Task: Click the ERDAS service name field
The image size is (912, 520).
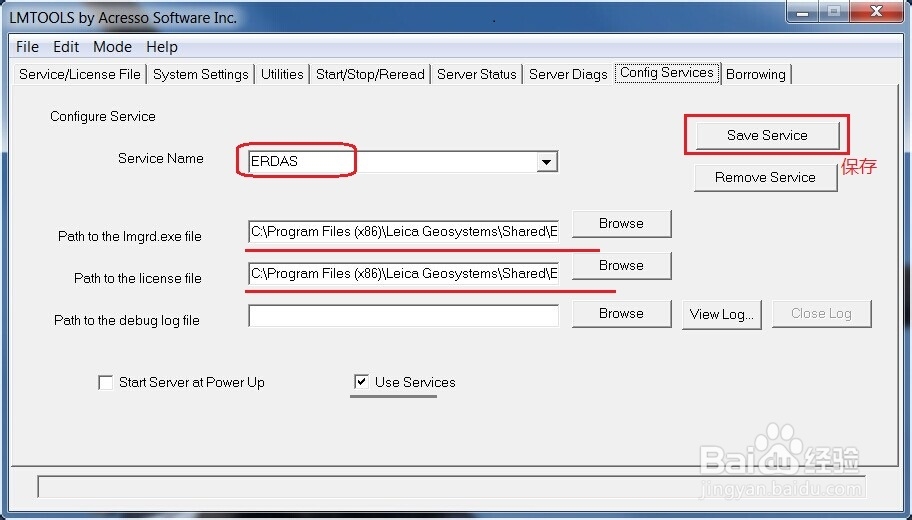Action: click(402, 162)
